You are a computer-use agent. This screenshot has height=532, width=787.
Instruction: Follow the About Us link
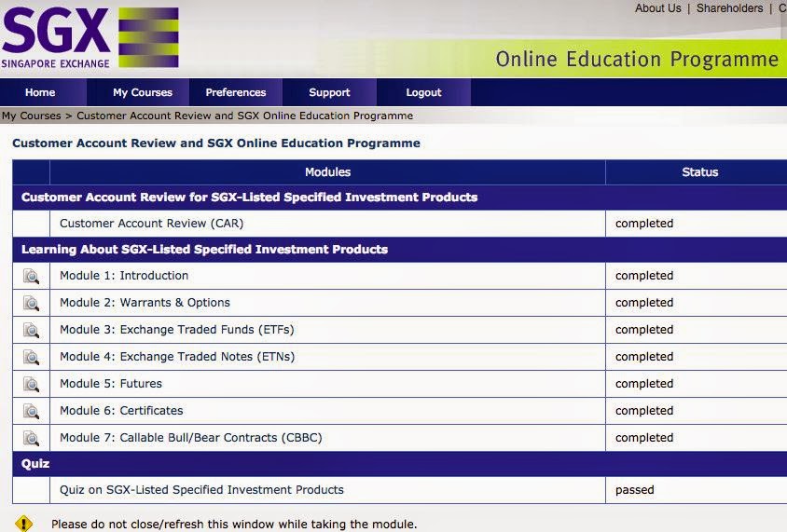(658, 8)
